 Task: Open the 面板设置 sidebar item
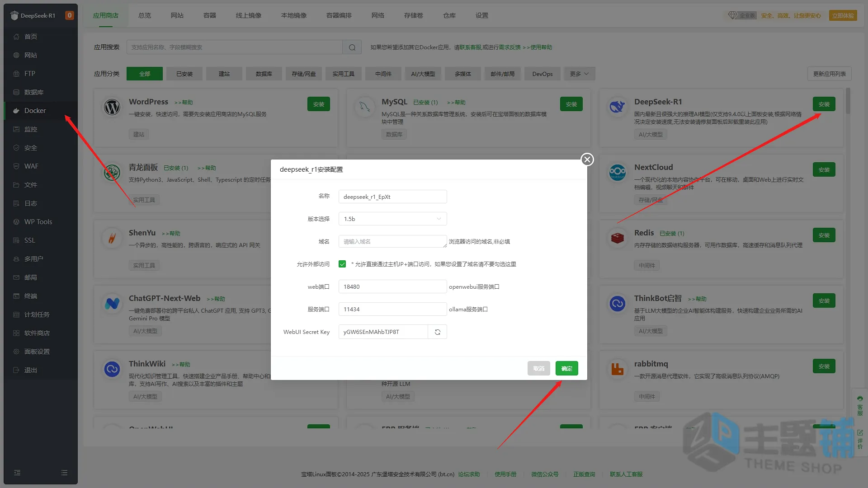click(x=41, y=352)
